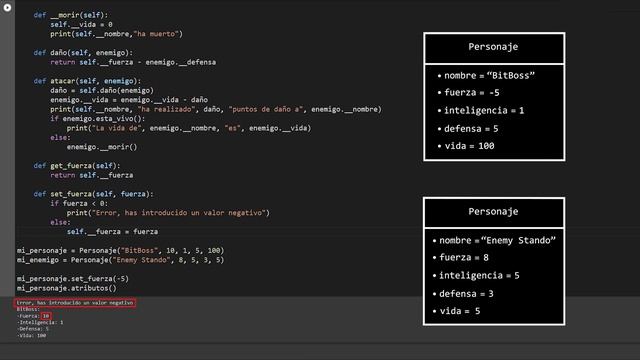Click the 'daño = self.daño(enemigo)' line

coord(102,90)
